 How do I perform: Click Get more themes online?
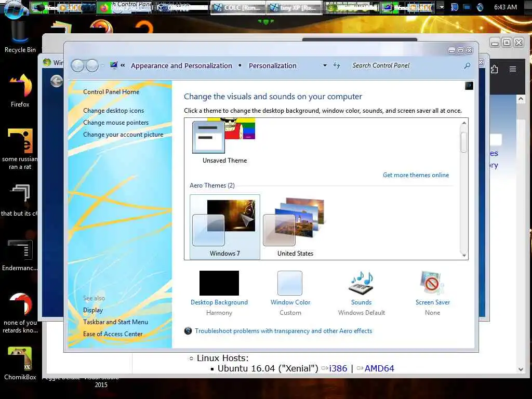point(416,175)
